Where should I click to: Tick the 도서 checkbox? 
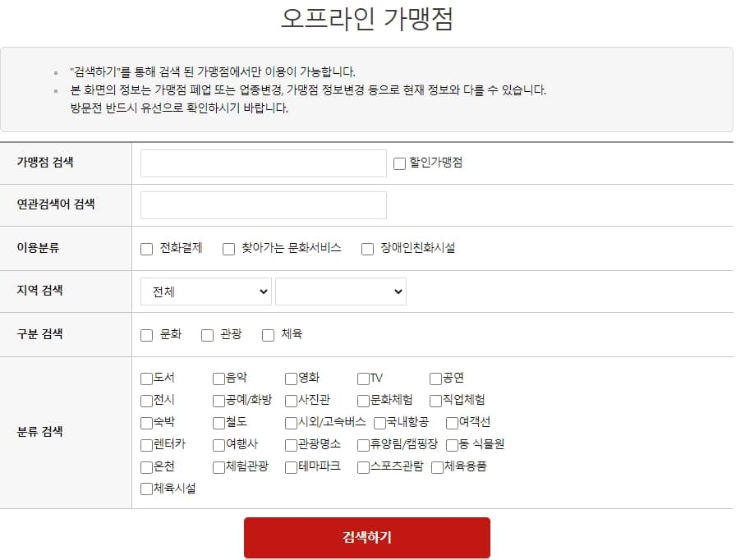click(146, 379)
